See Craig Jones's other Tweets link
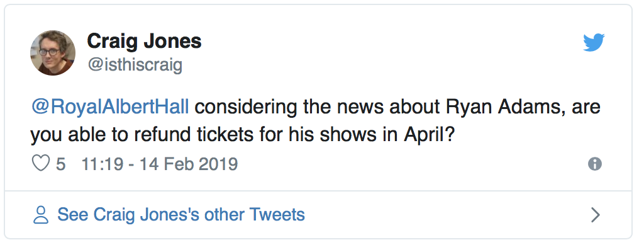This screenshot has height=252, width=644. click(181, 214)
